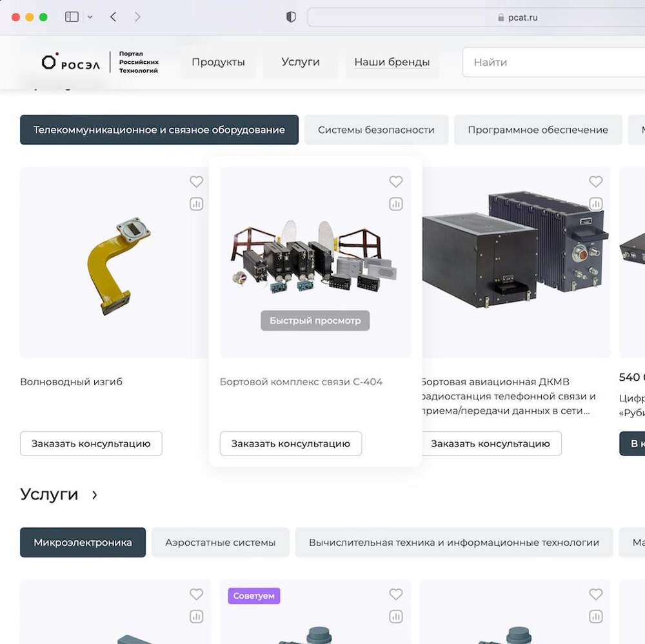Favorite the Бортовой комплекс связи С-404
The image size is (645, 644).
396,182
